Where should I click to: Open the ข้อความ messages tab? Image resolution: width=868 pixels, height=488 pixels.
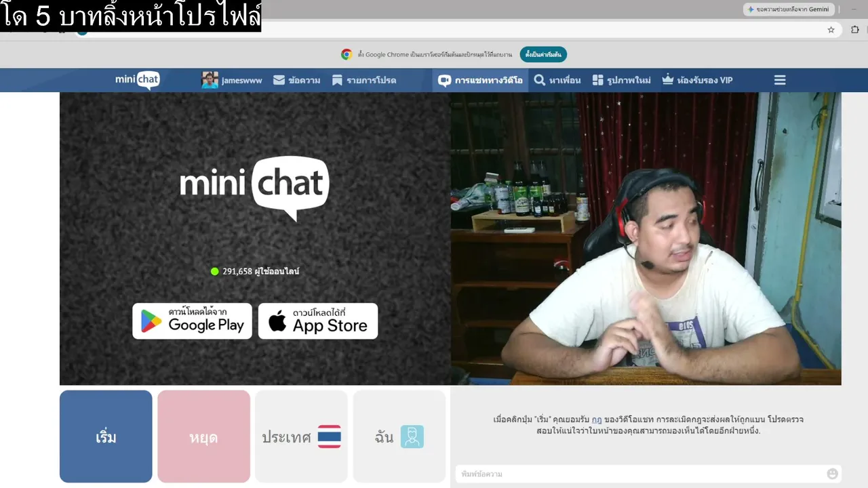click(296, 80)
